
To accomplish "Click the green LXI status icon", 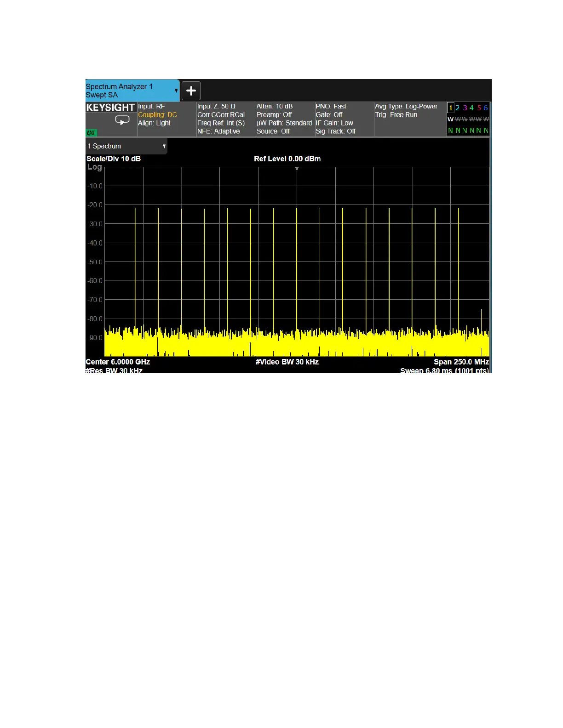I will (91, 132).
